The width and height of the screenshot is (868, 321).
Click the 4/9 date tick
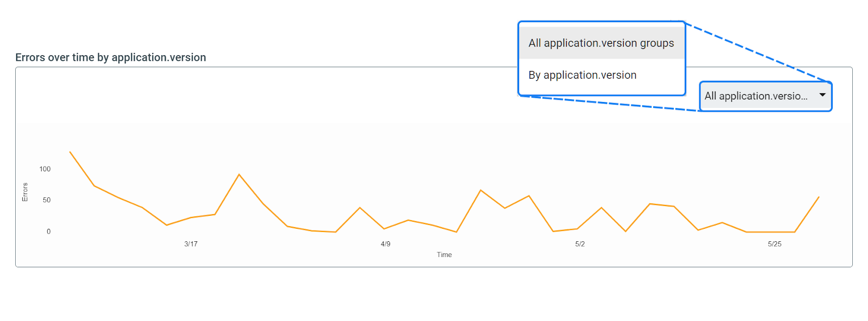pos(385,244)
